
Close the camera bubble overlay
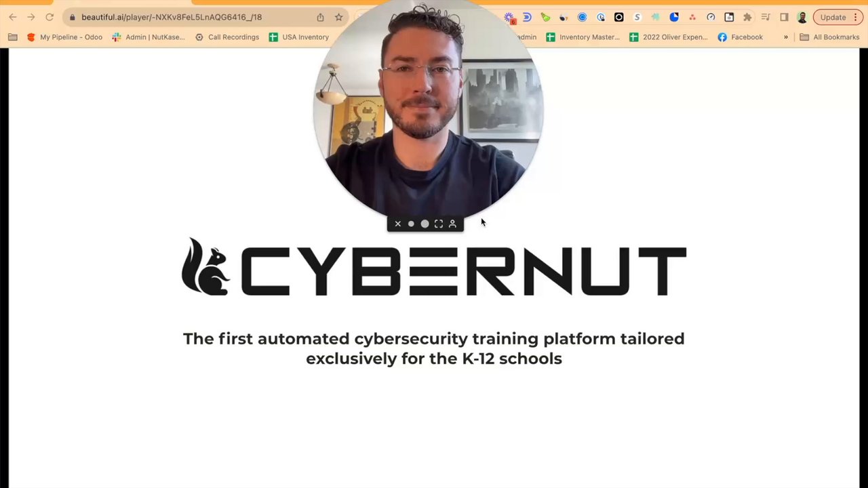398,224
